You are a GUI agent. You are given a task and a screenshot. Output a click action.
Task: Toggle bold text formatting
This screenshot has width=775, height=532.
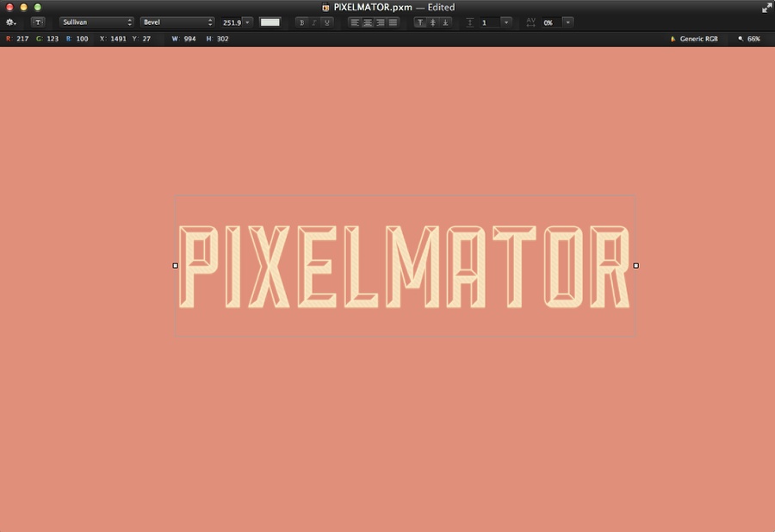tap(301, 22)
